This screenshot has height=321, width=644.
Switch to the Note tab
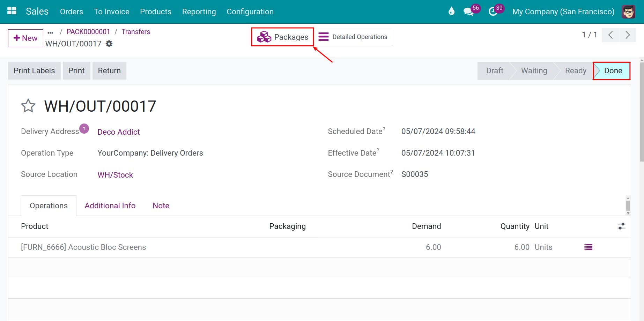(x=161, y=206)
